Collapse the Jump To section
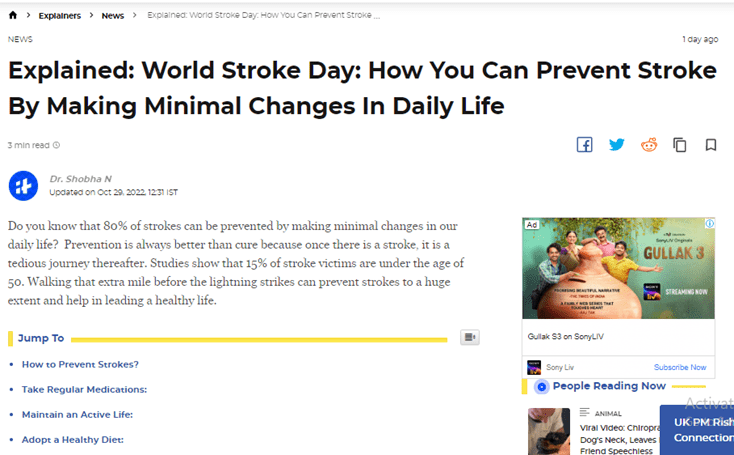The height and width of the screenshot is (455, 734). point(469,338)
